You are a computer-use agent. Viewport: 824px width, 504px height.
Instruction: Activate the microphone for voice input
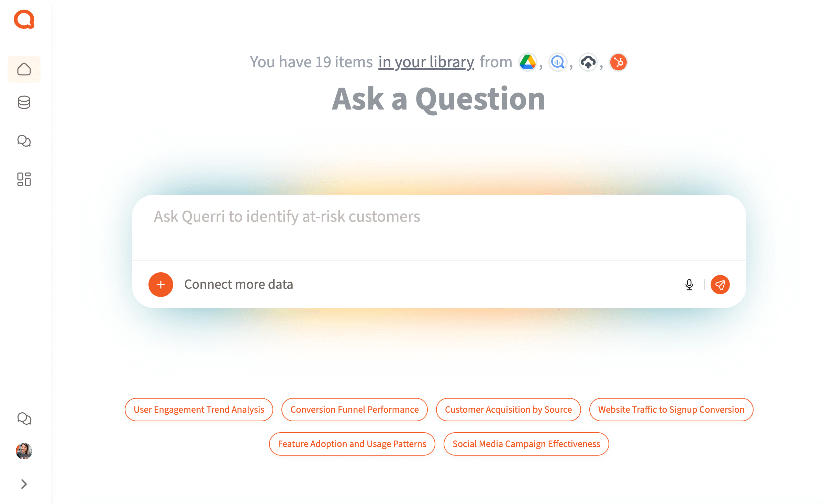(x=689, y=285)
